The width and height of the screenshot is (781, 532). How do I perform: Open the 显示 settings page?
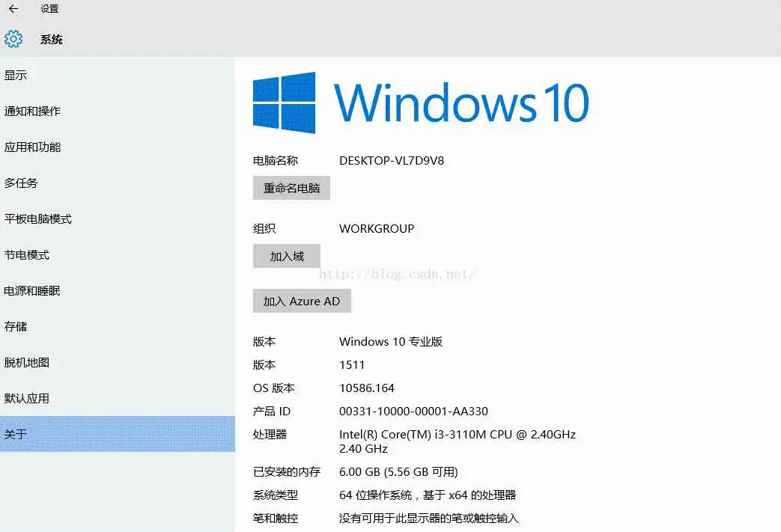click(x=16, y=75)
